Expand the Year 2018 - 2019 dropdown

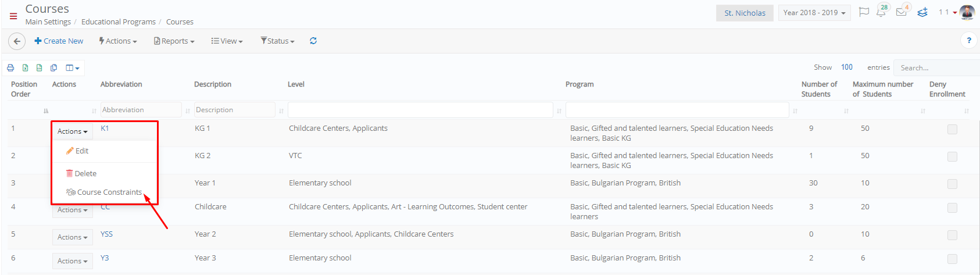[814, 13]
